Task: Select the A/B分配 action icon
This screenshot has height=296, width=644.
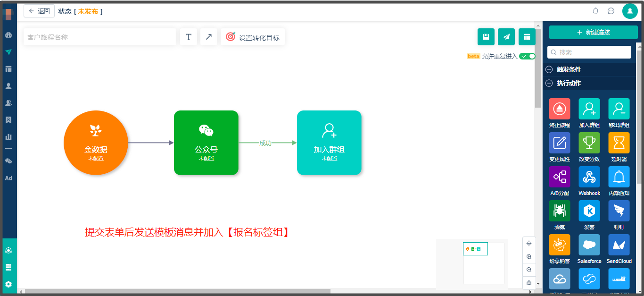Action: point(560,177)
